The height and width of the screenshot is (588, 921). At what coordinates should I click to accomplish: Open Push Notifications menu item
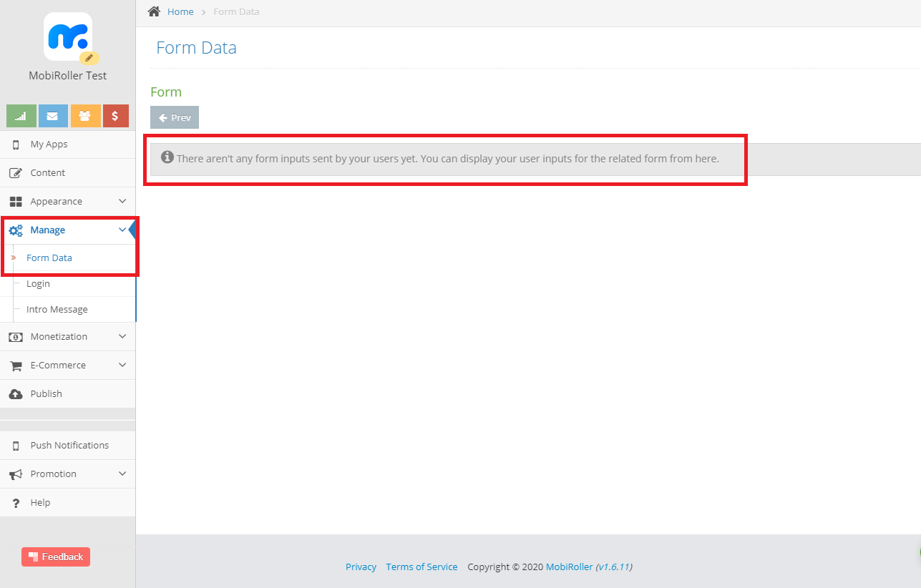coord(68,446)
